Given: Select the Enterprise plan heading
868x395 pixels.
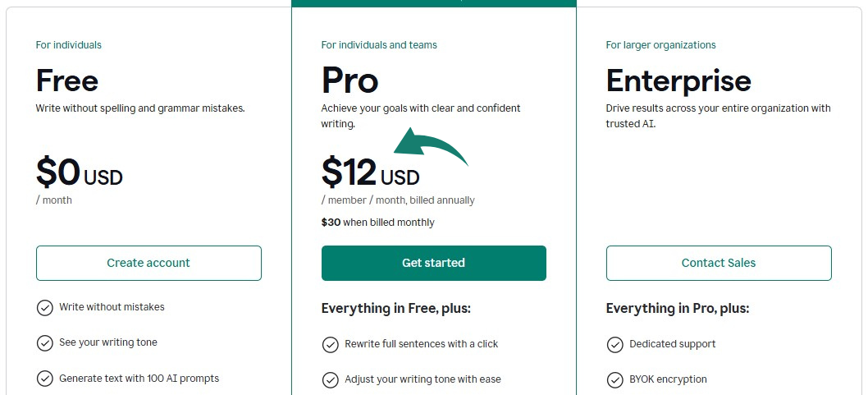Looking at the screenshot, I should click(678, 80).
